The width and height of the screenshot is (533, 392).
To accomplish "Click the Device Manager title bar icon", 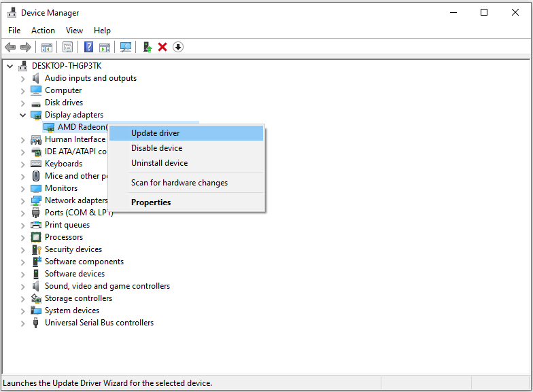I will click(x=12, y=12).
